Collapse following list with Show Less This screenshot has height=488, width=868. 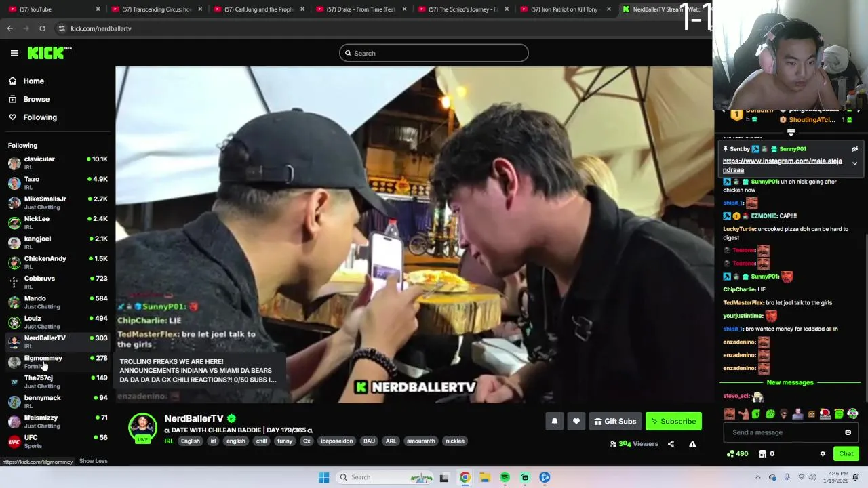click(x=93, y=461)
